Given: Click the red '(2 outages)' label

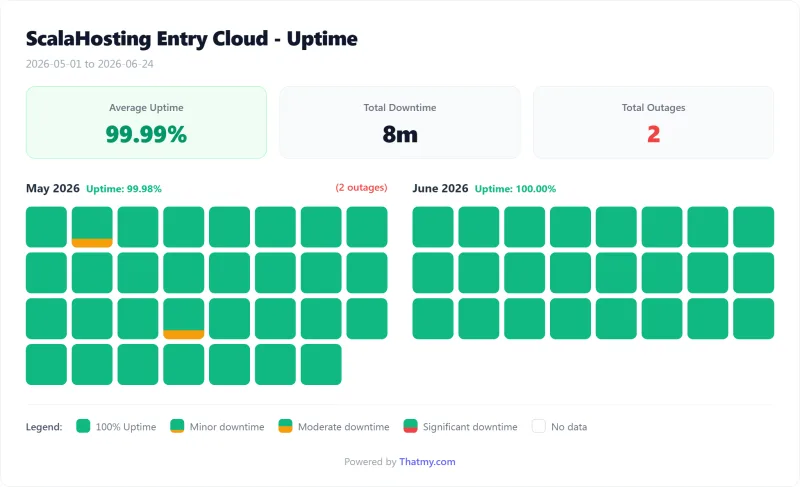Looking at the screenshot, I should (x=361, y=188).
